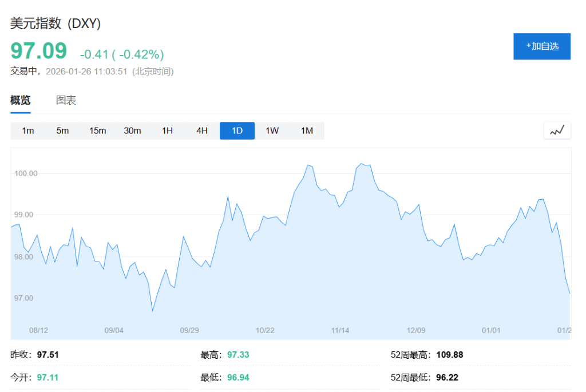
Task: Switch to the 4H interval
Action: [202, 130]
